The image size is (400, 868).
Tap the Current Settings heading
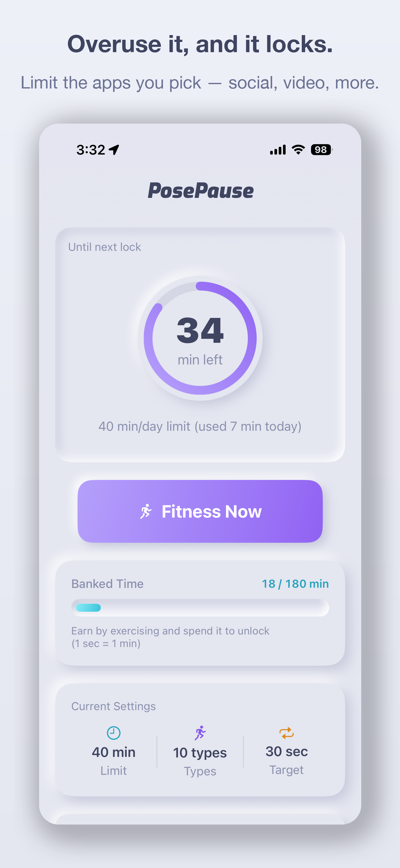click(113, 706)
